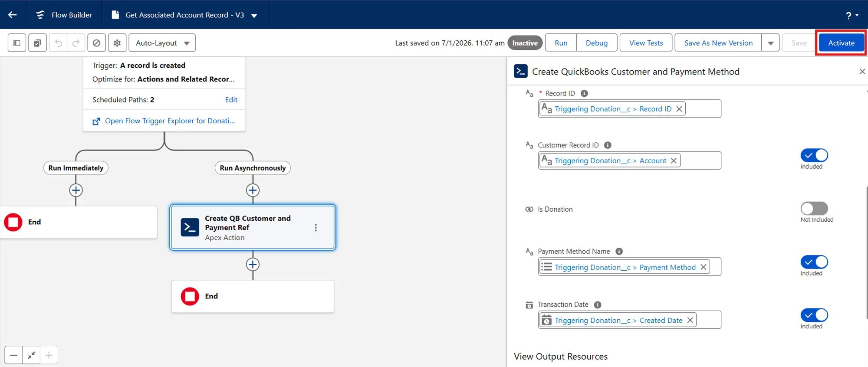868x367 pixels.
Task: Click the Transaction Date input field
Action: point(629,320)
